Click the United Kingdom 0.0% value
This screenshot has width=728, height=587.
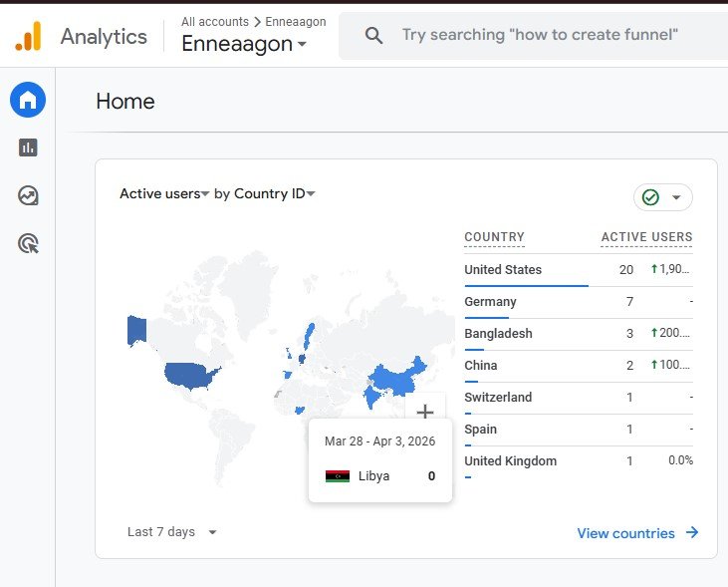[680, 460]
